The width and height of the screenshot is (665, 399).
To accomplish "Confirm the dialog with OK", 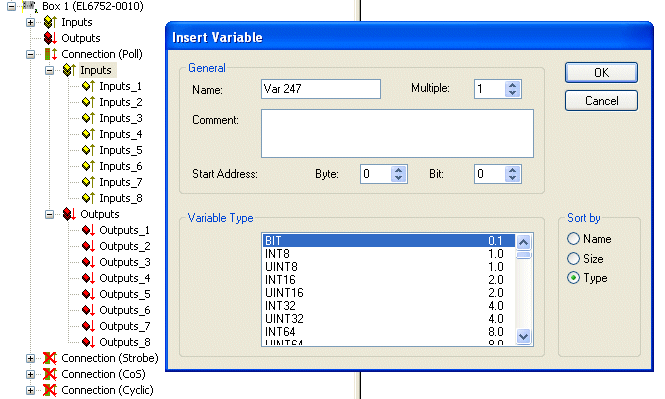I will [601, 73].
